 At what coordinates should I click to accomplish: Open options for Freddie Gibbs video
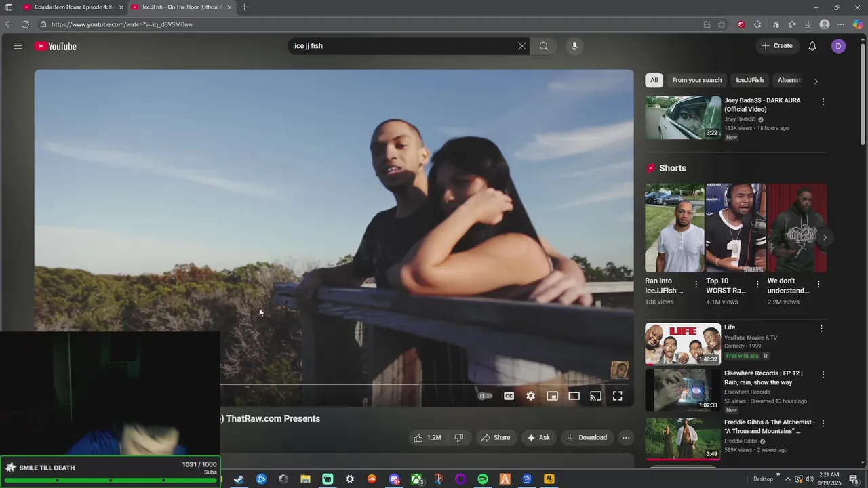coord(823,424)
